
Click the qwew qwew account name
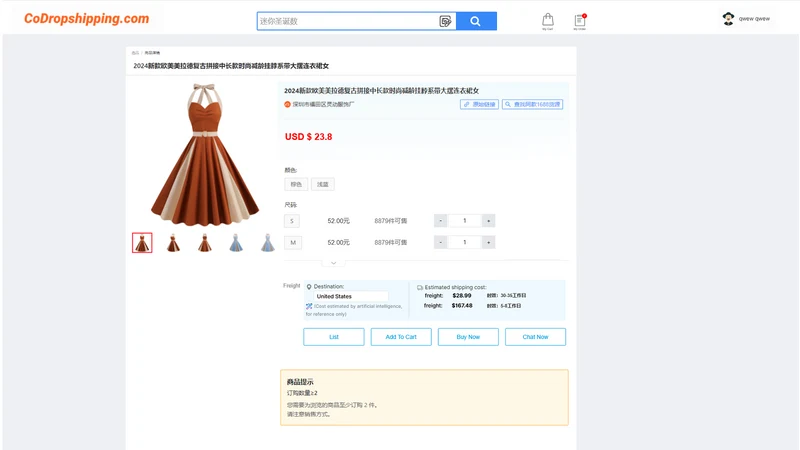click(754, 19)
